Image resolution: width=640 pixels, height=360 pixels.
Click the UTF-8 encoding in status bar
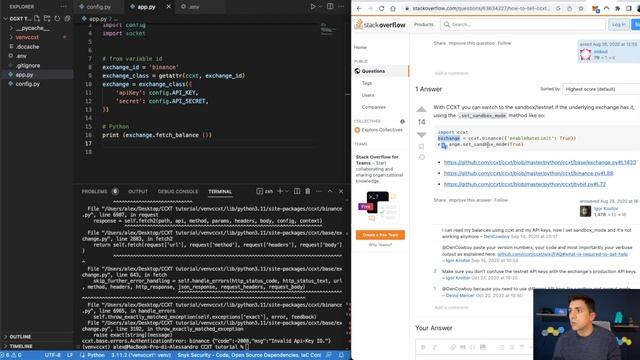[53, 355]
